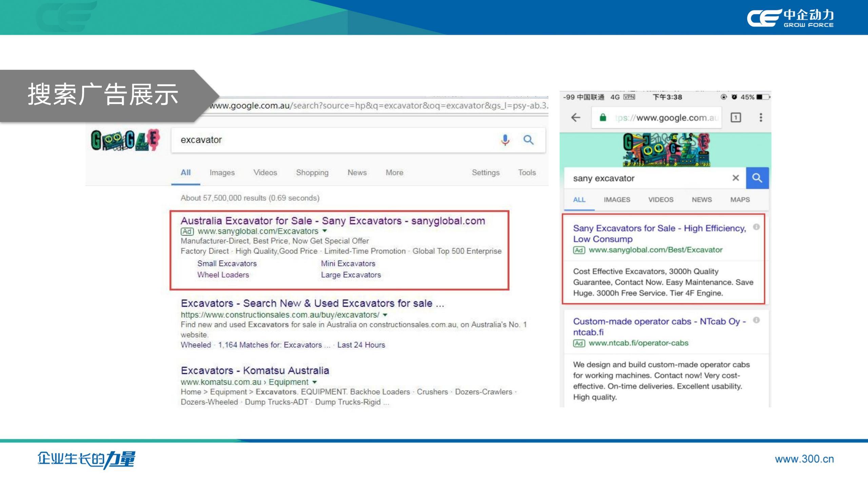Tap the mobile Google doodle banner
The width and height of the screenshot is (868, 488).
666,149
